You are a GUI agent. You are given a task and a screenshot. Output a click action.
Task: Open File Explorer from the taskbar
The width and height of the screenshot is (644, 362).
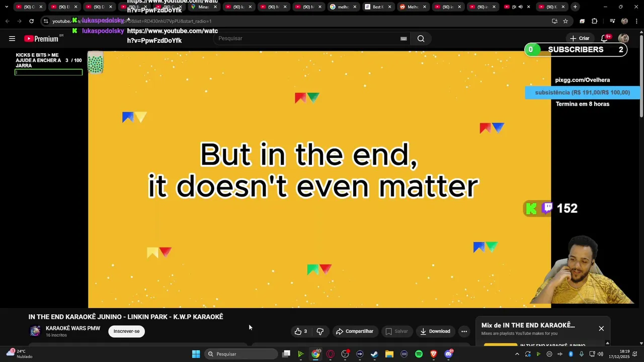pyautogui.click(x=389, y=354)
